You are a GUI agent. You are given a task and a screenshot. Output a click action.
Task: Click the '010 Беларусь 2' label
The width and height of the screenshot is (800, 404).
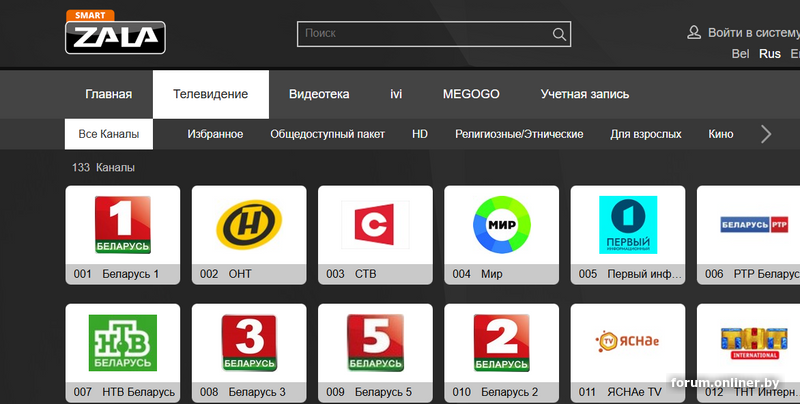[495, 392]
